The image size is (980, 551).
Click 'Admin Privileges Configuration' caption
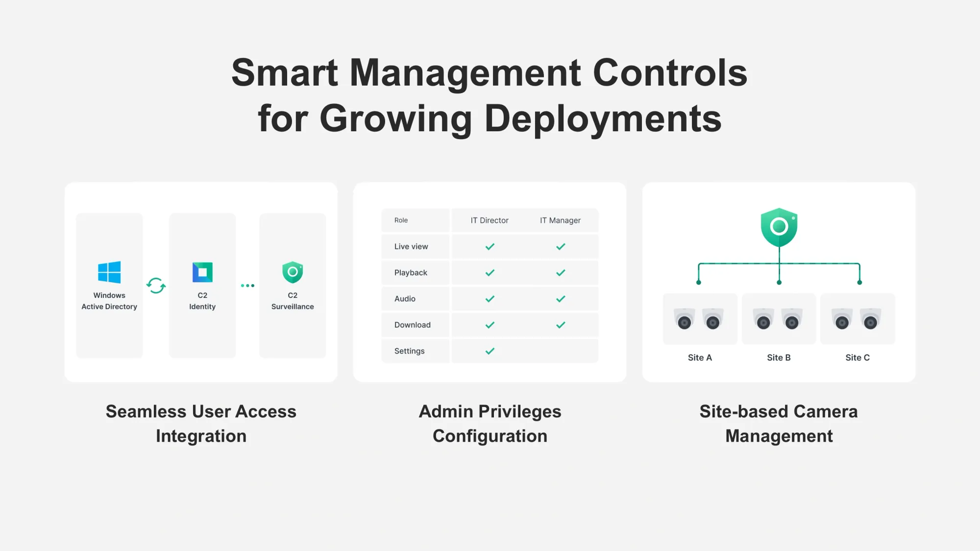[490, 424]
